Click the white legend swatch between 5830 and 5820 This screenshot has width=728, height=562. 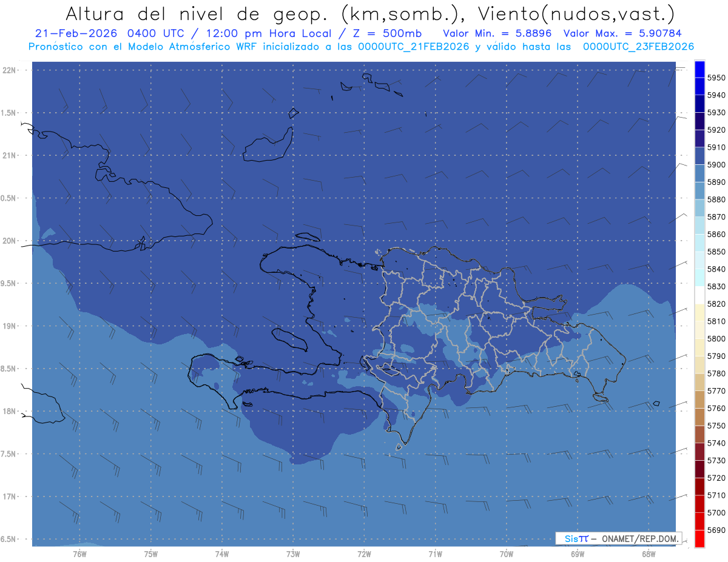[x=699, y=295]
